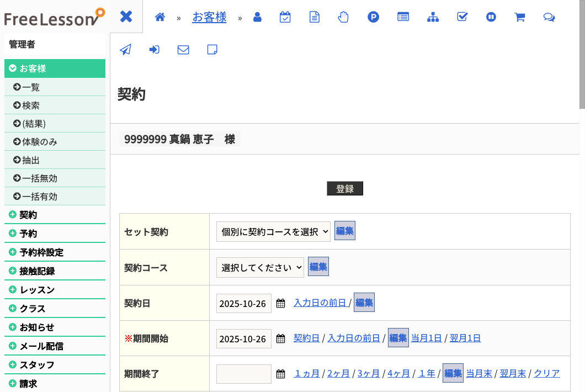The image size is (585, 392).
Task: Click the shopping cart icon
Action: click(519, 17)
